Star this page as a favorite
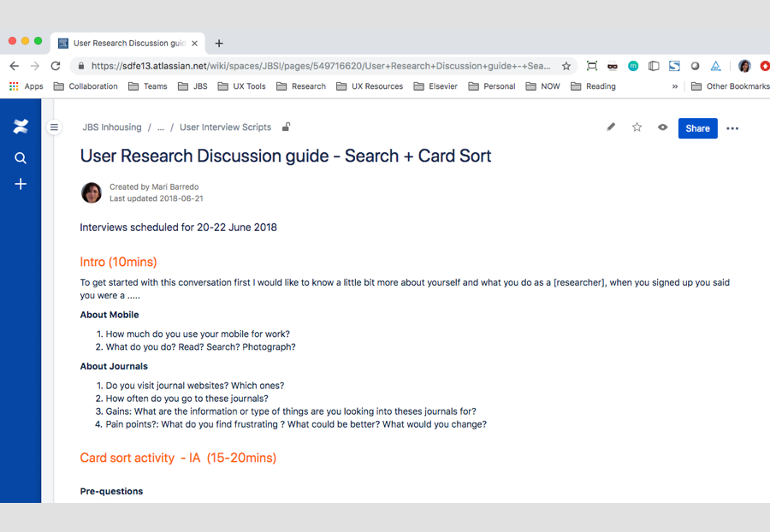770x532 pixels. pyautogui.click(x=637, y=127)
